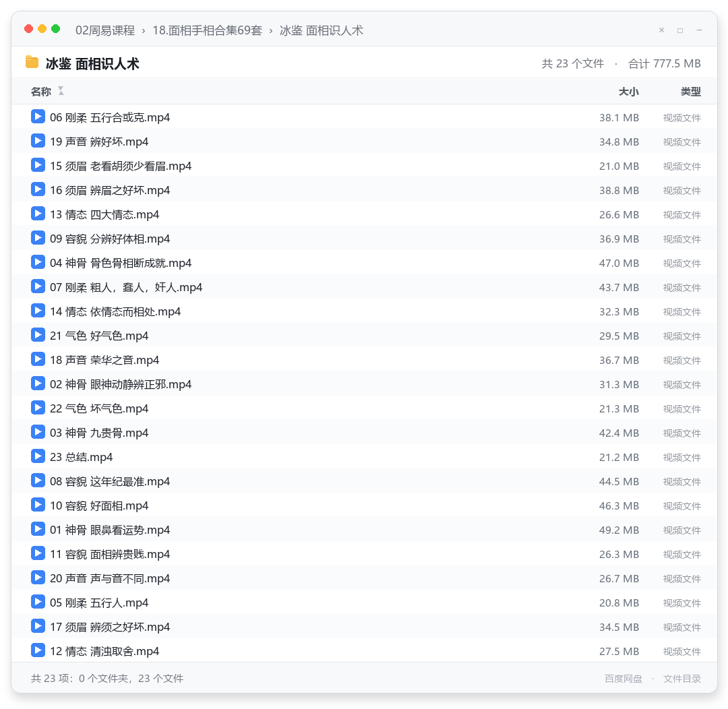Open the file 10 容貌 好面相.mp4

(99, 505)
